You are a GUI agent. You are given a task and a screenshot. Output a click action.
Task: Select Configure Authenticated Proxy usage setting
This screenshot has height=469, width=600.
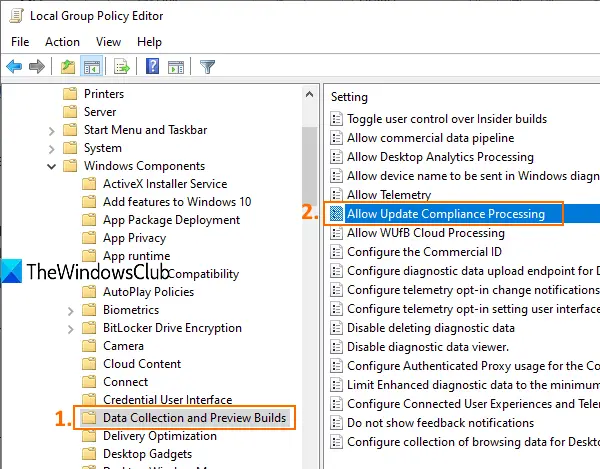(x=473, y=366)
